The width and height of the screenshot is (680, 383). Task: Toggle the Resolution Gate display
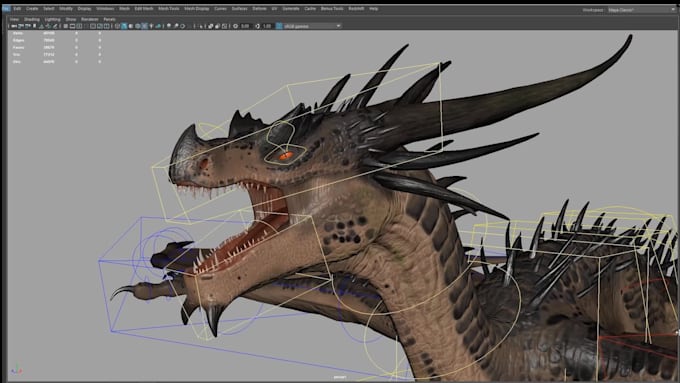pos(79,26)
